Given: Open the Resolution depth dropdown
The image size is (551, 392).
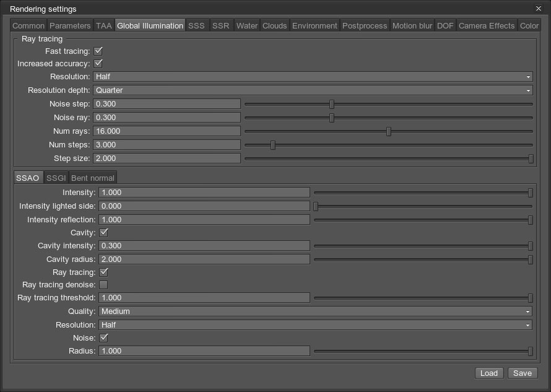Looking at the screenshot, I should click(313, 90).
